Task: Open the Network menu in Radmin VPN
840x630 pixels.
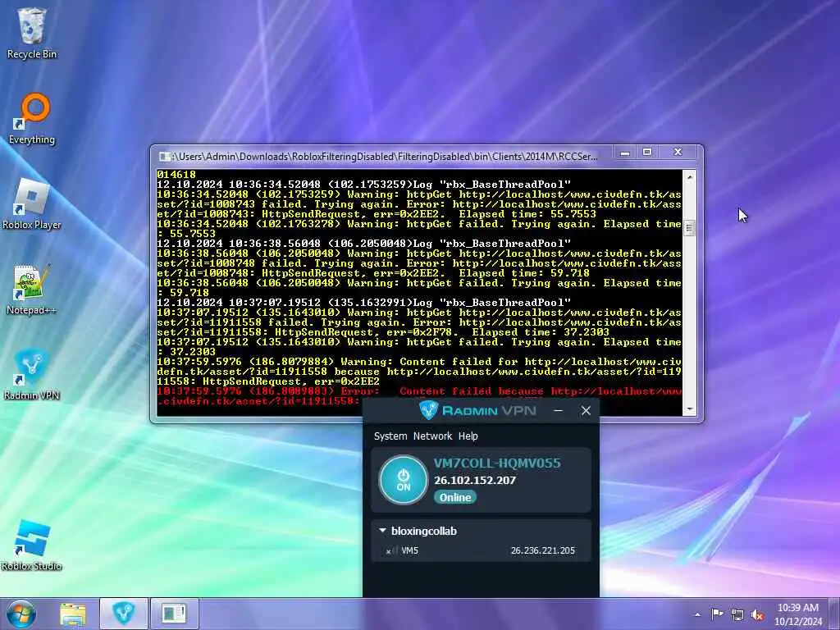Action: (432, 436)
